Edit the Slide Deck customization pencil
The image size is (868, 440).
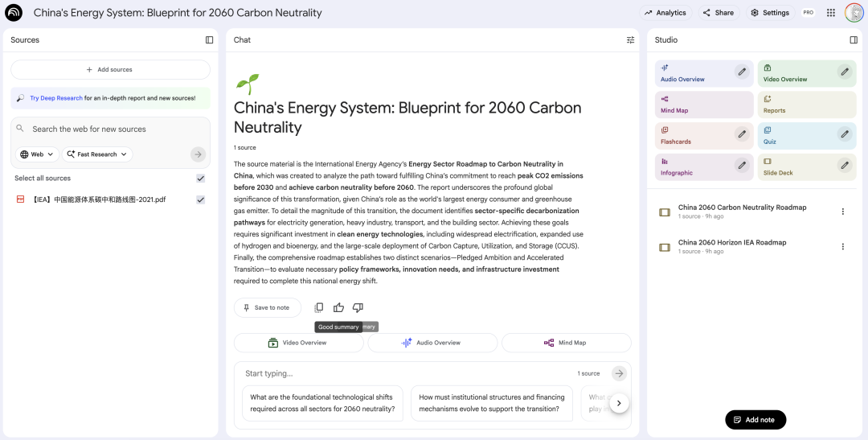pos(844,165)
